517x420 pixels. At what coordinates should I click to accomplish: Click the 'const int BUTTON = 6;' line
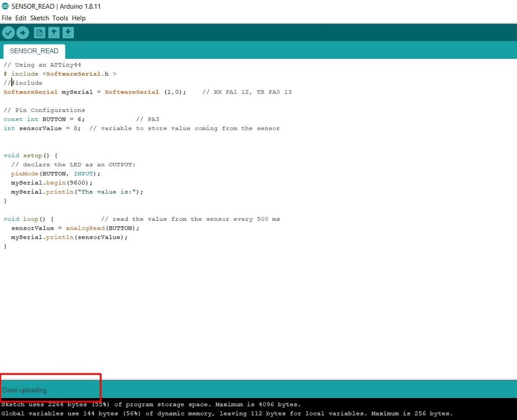(44, 119)
